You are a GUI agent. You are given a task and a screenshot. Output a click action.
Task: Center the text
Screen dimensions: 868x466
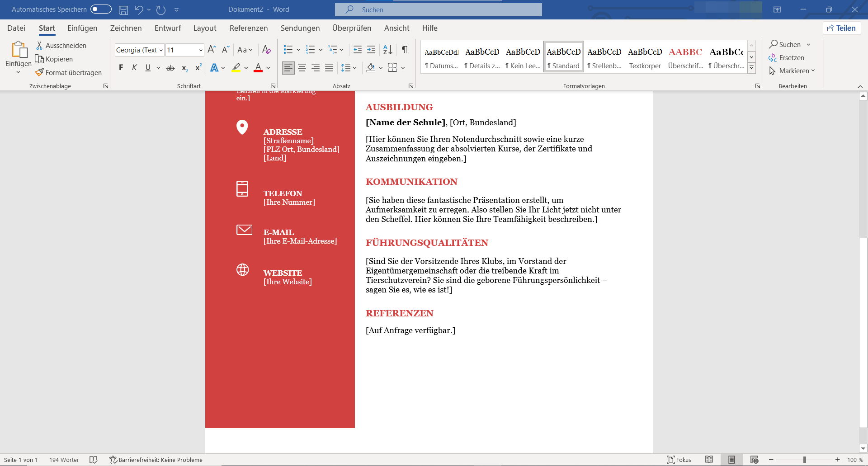(302, 68)
